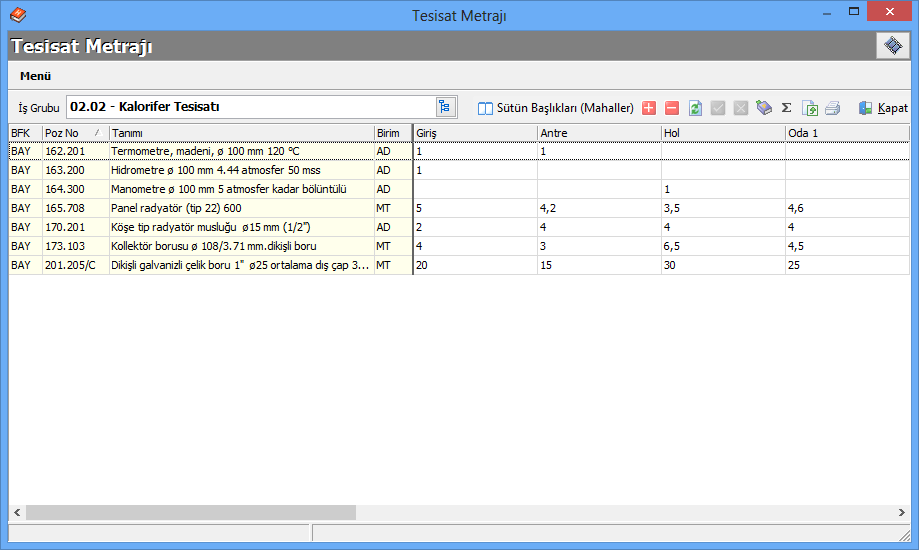Click the sigma sum totals icon
This screenshot has height=550, width=919.
pos(786,108)
